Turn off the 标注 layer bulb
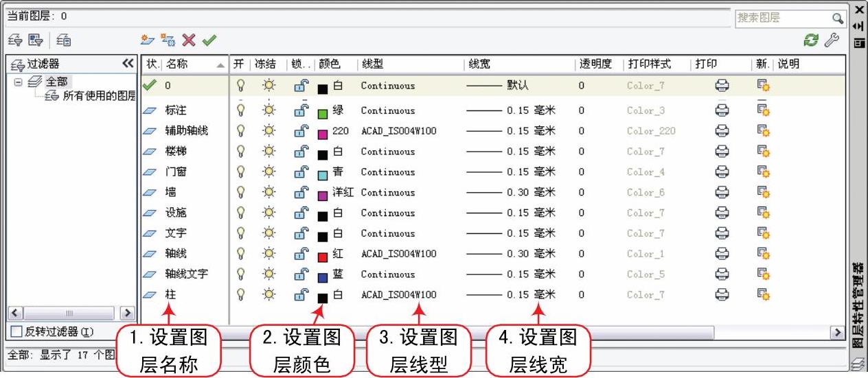868x378 pixels. (x=240, y=110)
